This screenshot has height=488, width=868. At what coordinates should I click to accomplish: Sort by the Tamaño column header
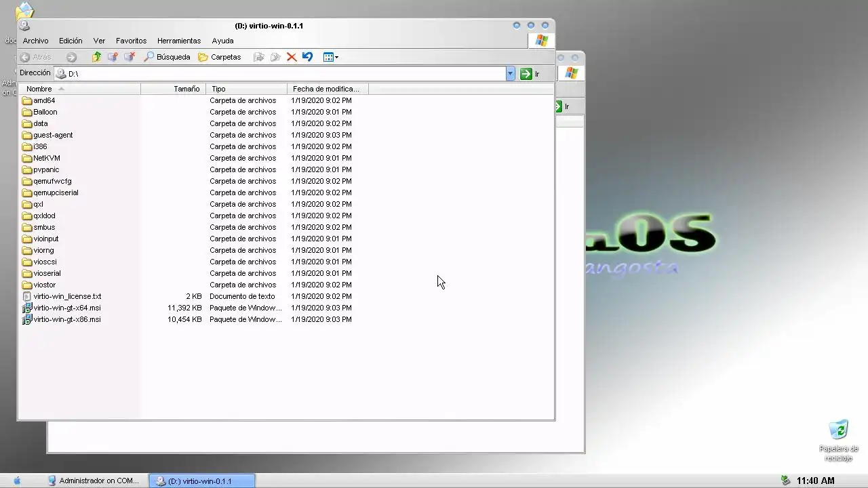172,89
